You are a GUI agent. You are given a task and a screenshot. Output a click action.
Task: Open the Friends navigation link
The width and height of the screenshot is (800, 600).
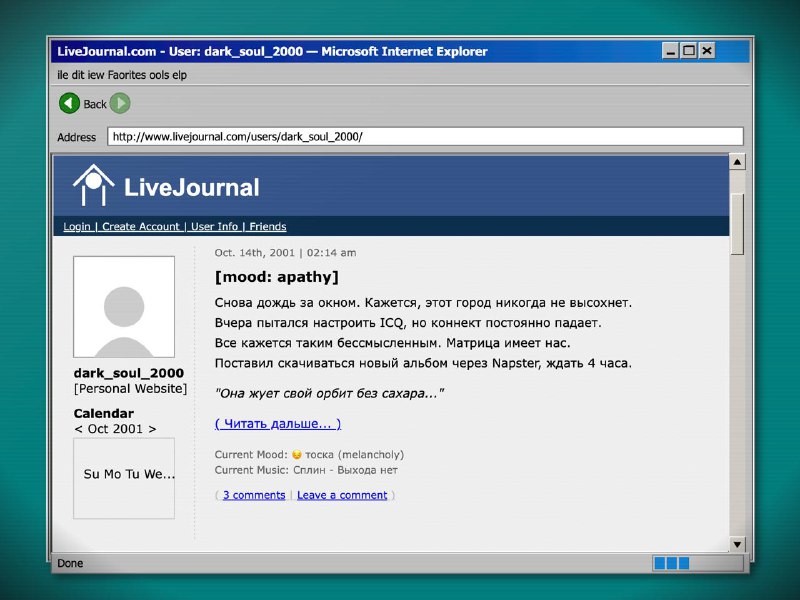point(268,227)
